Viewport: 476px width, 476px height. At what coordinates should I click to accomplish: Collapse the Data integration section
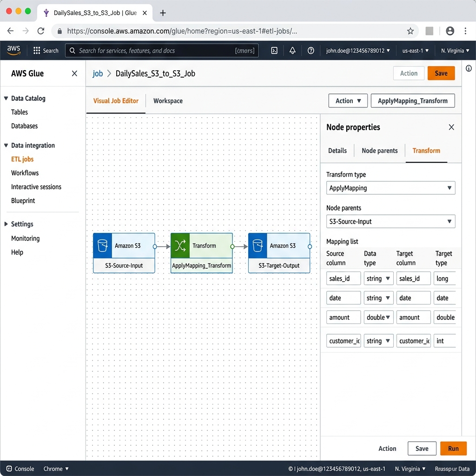coord(6,145)
